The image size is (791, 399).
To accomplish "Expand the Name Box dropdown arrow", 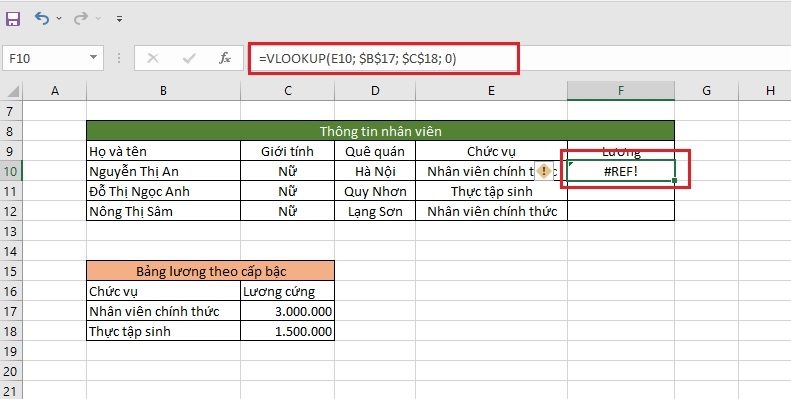I will coord(93,58).
